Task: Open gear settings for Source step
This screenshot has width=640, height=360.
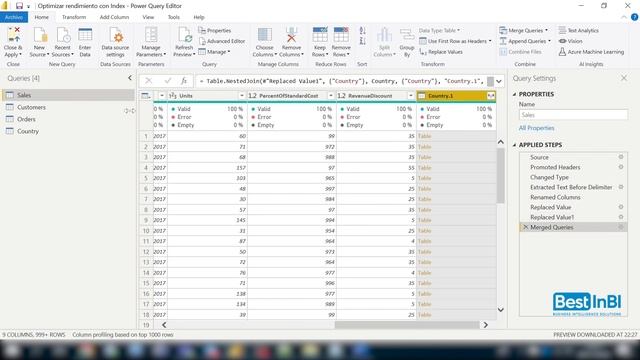Action: tap(621, 157)
